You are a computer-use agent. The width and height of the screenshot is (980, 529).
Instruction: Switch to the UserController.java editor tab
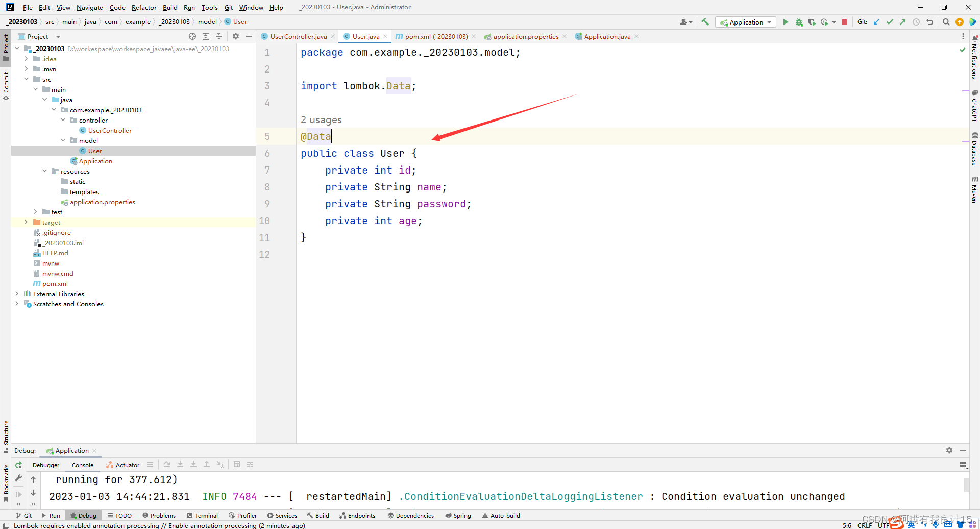(x=298, y=36)
